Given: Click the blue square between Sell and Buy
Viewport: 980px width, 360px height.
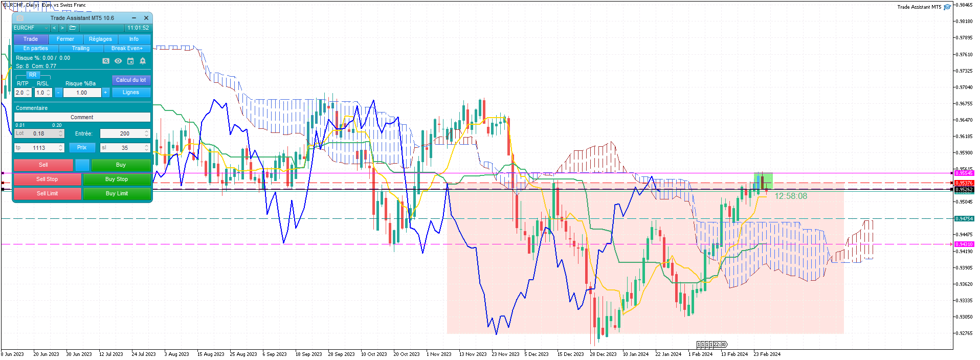Looking at the screenshot, I should click(x=82, y=165).
